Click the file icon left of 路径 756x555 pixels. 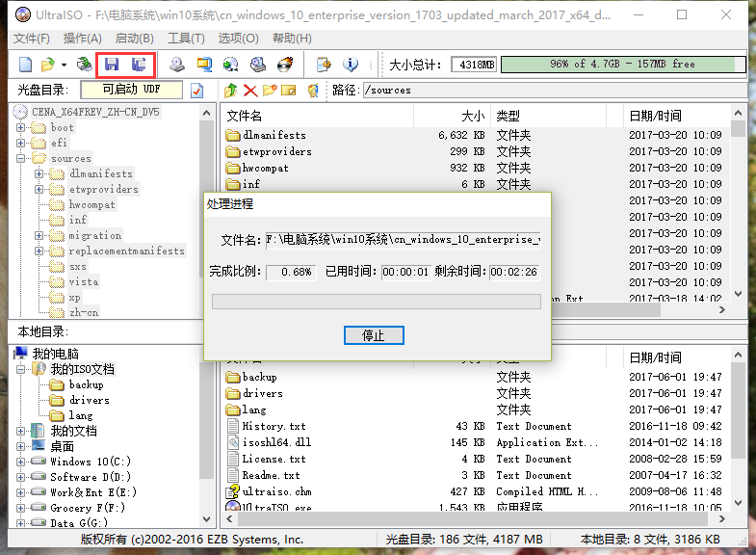pos(313,91)
